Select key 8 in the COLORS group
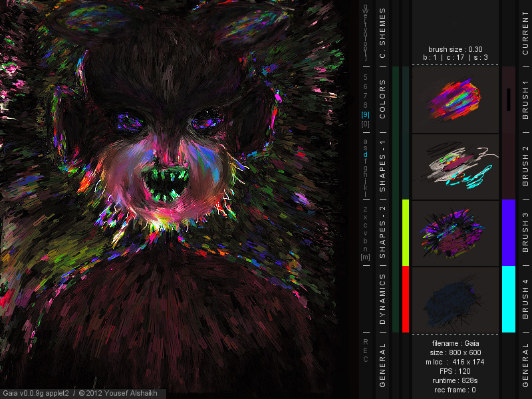Screen dimensions: 532x399 point(365,105)
